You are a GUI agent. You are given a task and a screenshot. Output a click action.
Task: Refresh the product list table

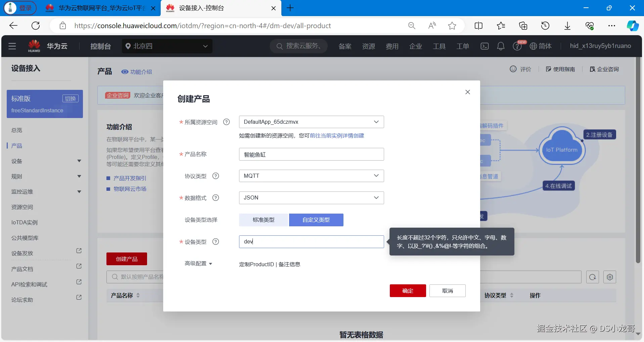tap(593, 277)
